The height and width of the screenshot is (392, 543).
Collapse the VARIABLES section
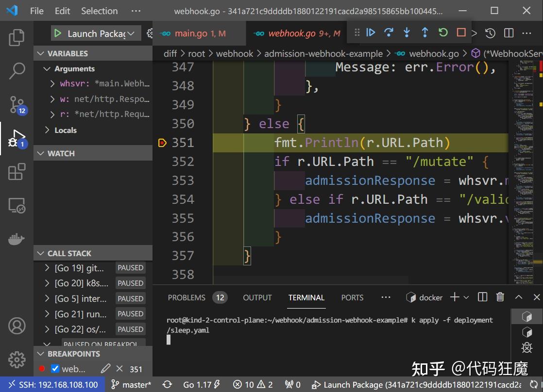point(68,53)
